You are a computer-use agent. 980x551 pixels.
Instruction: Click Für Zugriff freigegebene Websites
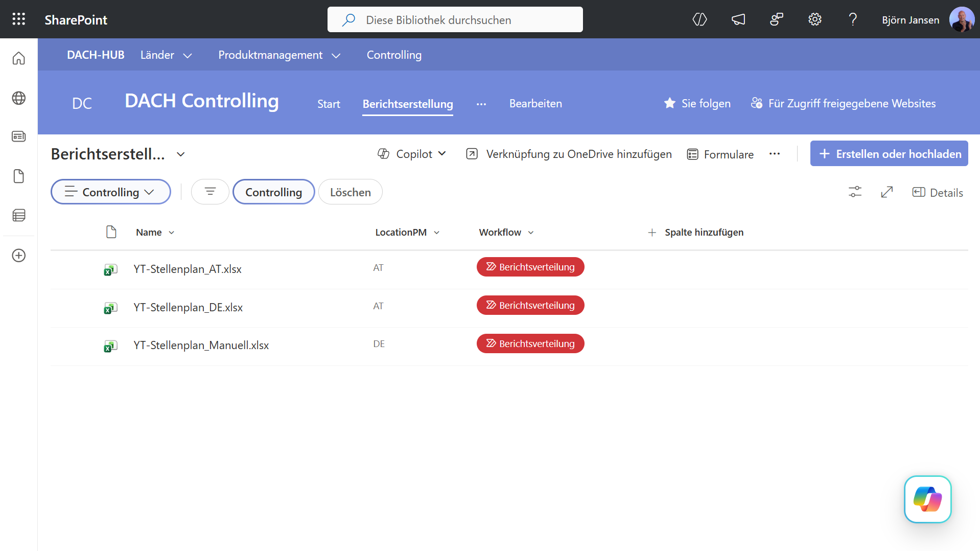pos(843,103)
